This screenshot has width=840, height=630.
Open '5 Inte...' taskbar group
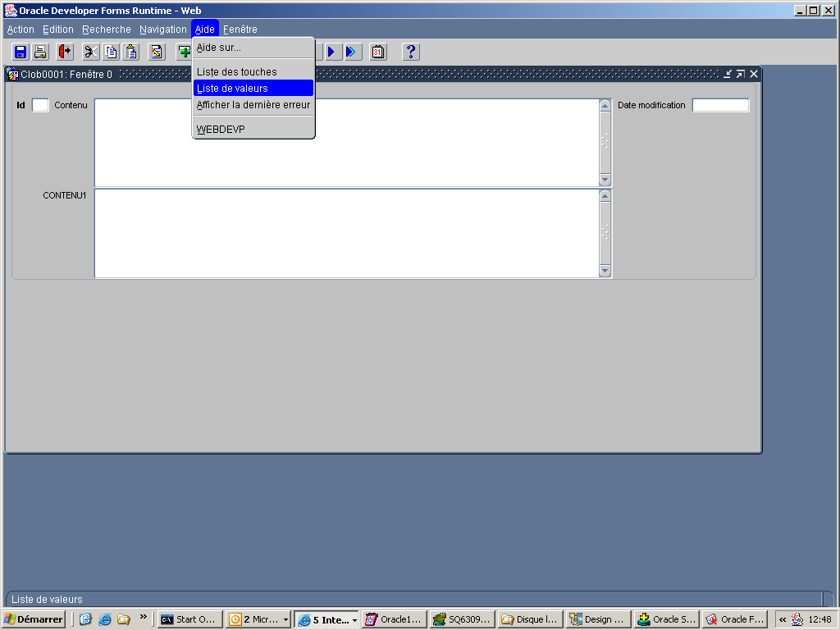coord(326,619)
